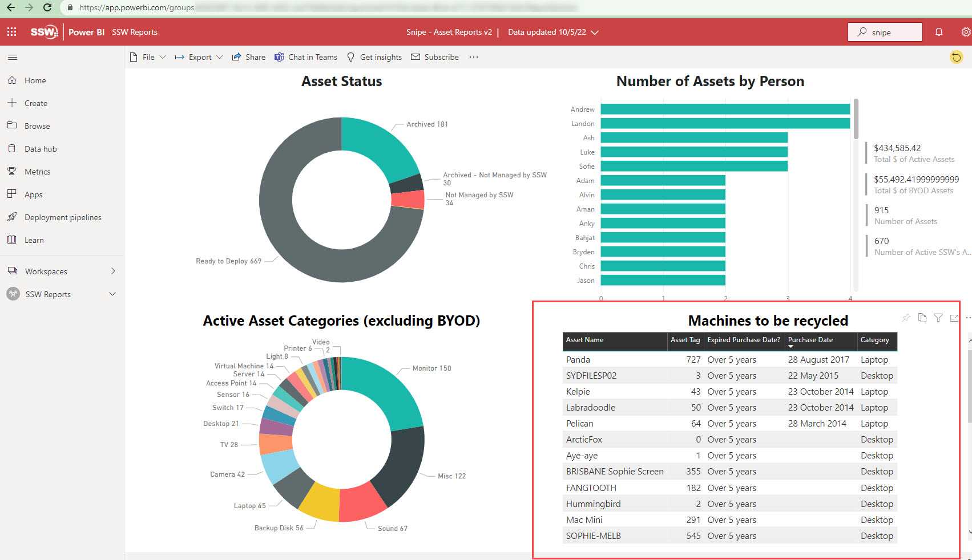
Task: Expand the Workspaces flyout arrow
Action: pos(113,271)
